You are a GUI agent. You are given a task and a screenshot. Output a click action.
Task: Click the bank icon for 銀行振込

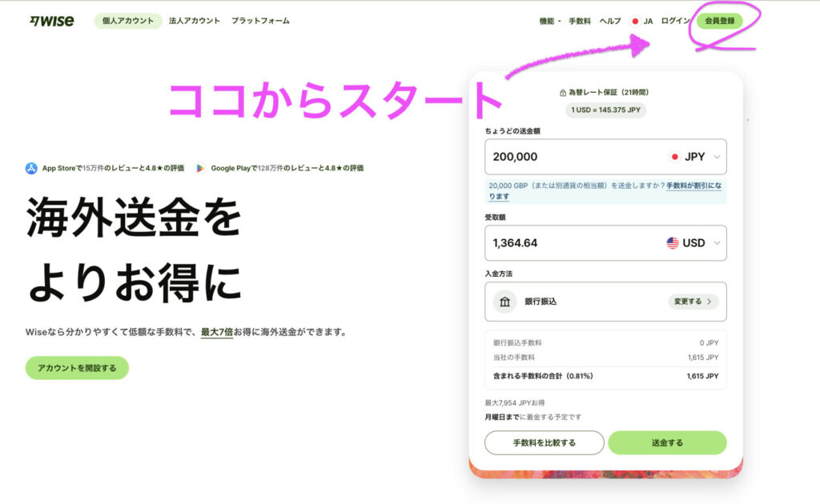504,302
